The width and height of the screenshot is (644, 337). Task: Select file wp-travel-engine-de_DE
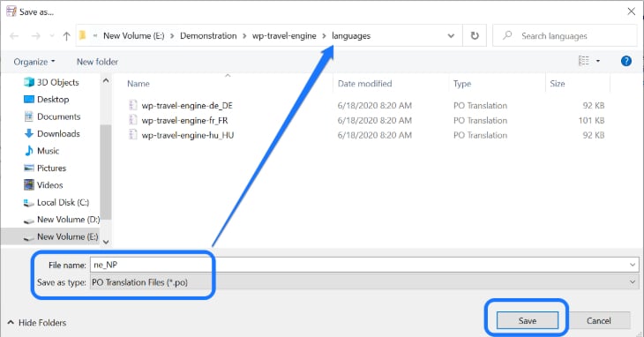pyautogui.click(x=187, y=106)
